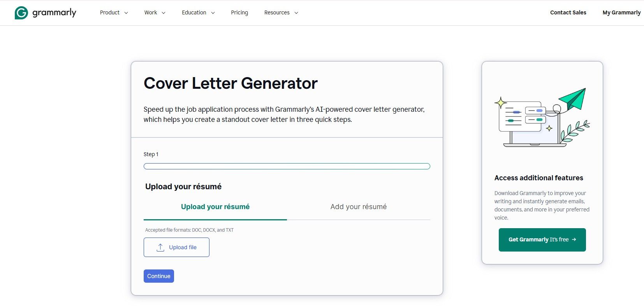This screenshot has width=644, height=308.
Task: Click the Step 1 progress bar
Action: (x=287, y=166)
